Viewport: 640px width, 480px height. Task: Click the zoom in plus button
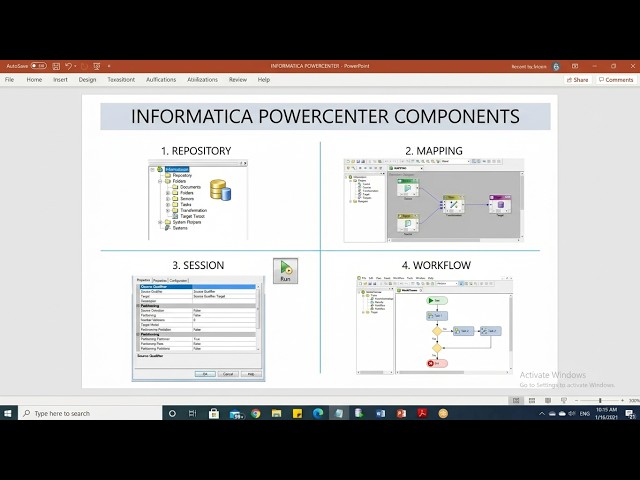coord(622,401)
